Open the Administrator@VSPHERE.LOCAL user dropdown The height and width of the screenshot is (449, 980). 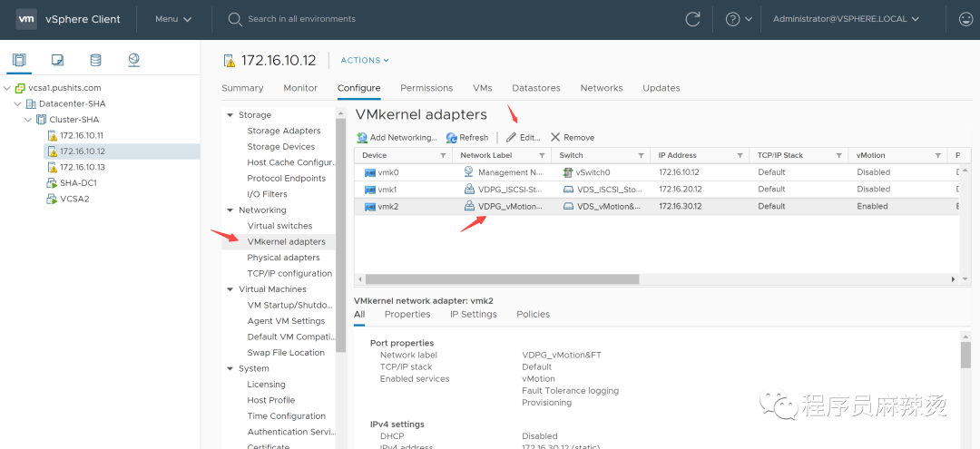click(846, 19)
